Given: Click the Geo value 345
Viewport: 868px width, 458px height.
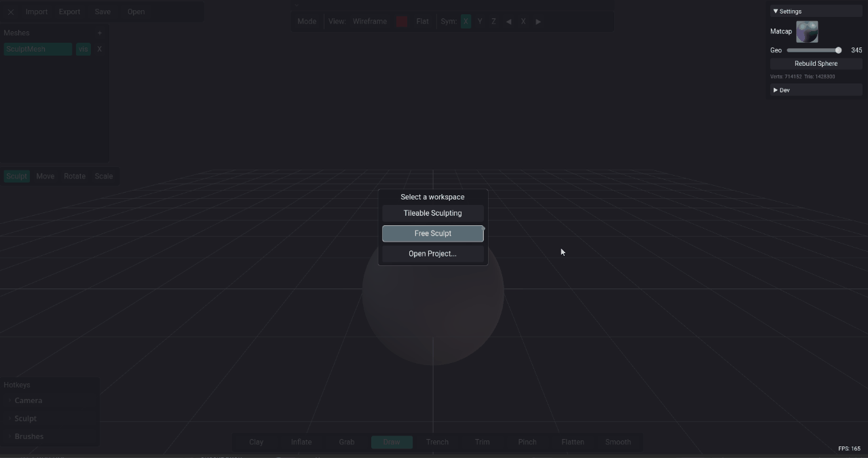Looking at the screenshot, I should coord(856,50).
